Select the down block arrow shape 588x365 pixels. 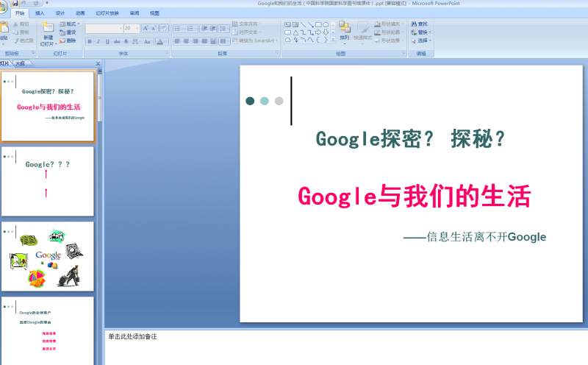tap(326, 32)
